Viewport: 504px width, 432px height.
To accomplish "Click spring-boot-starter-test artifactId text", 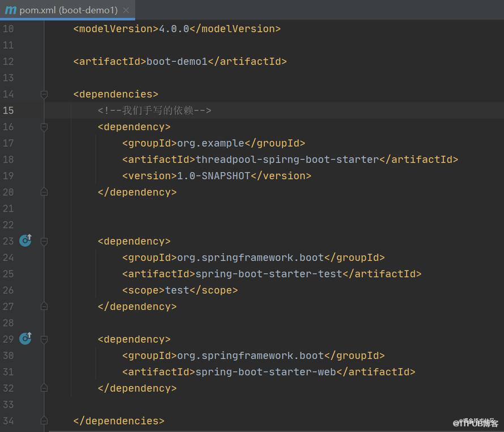I will click(x=269, y=274).
